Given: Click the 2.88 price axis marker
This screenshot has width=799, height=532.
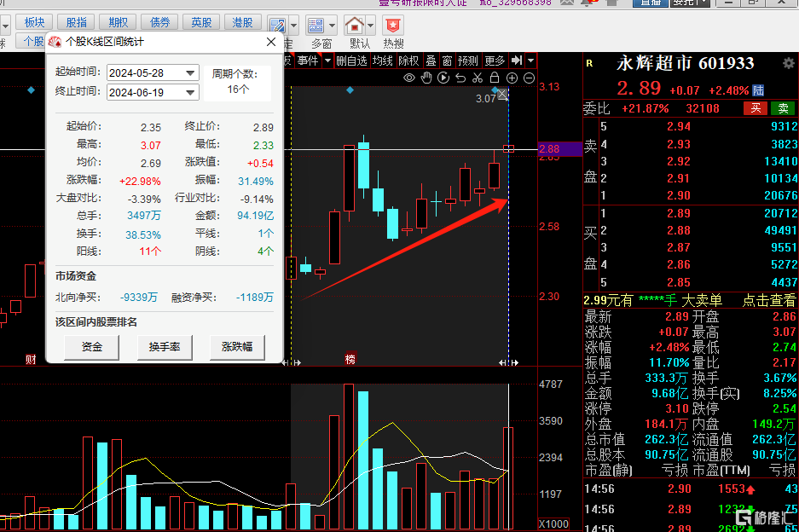Looking at the screenshot, I should (559, 149).
